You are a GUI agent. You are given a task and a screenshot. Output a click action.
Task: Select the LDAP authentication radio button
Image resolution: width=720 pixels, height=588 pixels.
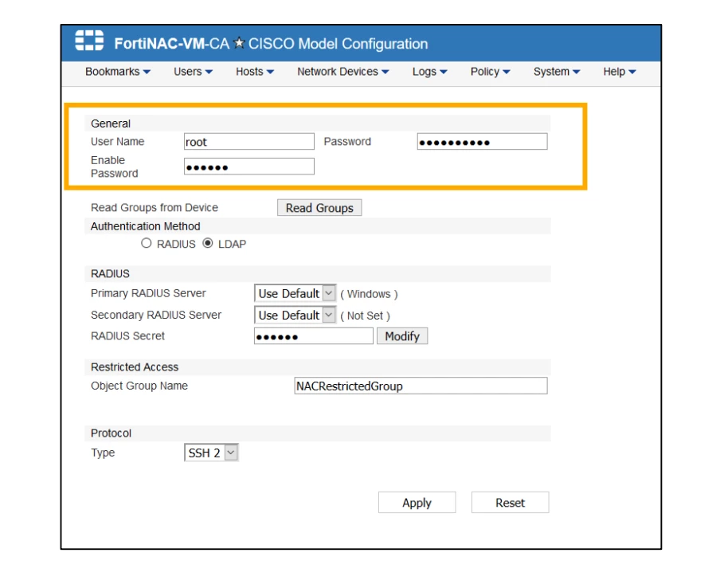(208, 243)
